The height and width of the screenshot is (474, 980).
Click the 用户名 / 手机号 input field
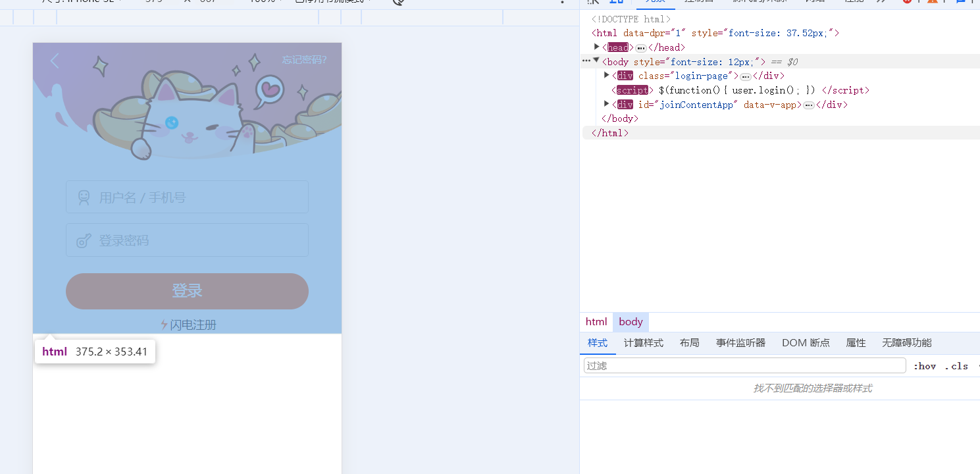(x=197, y=197)
